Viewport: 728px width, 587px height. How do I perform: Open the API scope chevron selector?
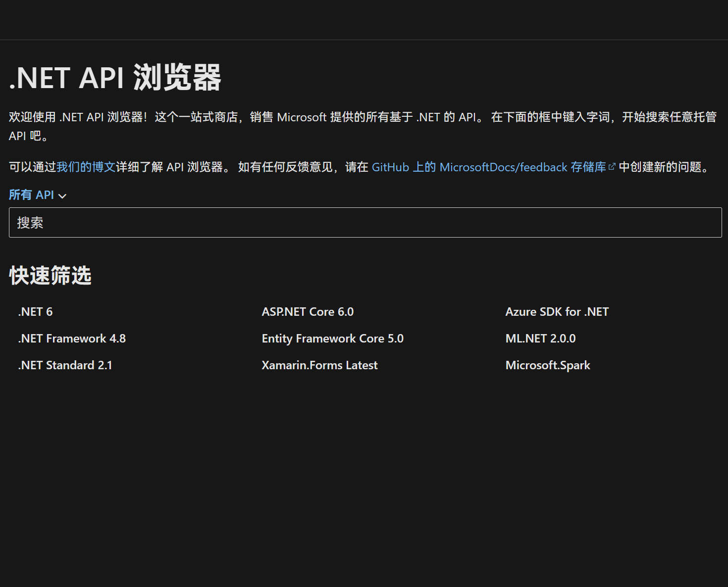point(62,196)
